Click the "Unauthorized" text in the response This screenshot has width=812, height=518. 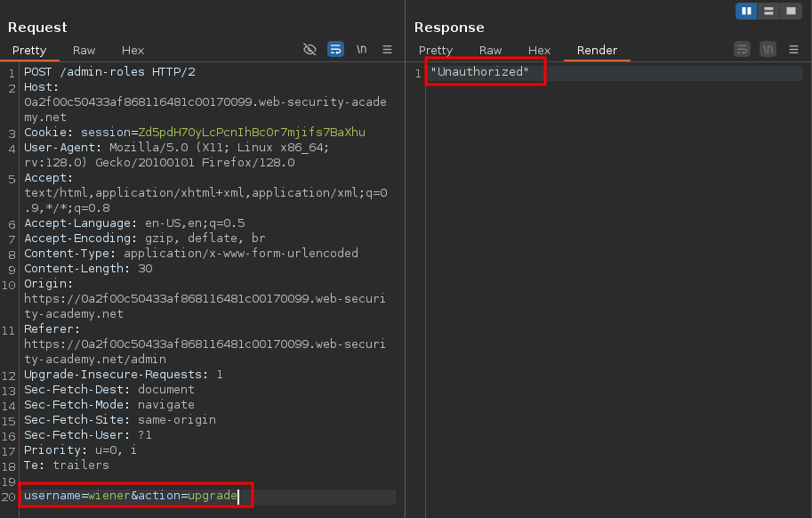tap(479, 72)
